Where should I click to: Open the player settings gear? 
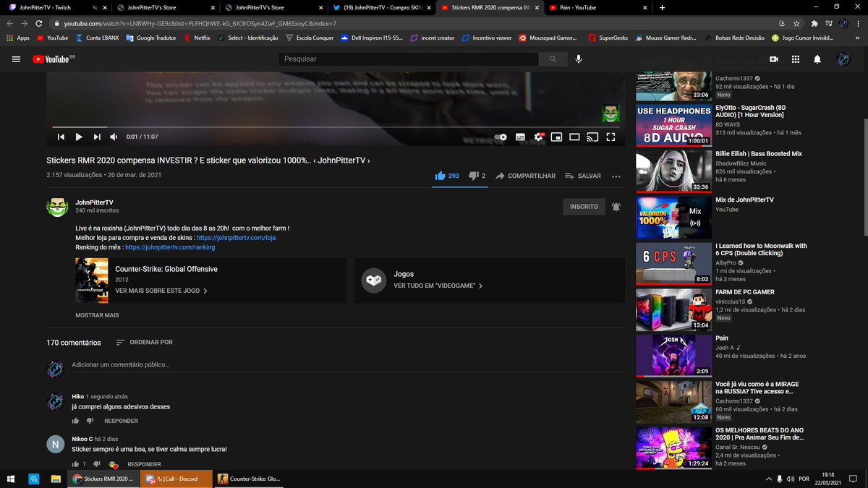click(538, 137)
